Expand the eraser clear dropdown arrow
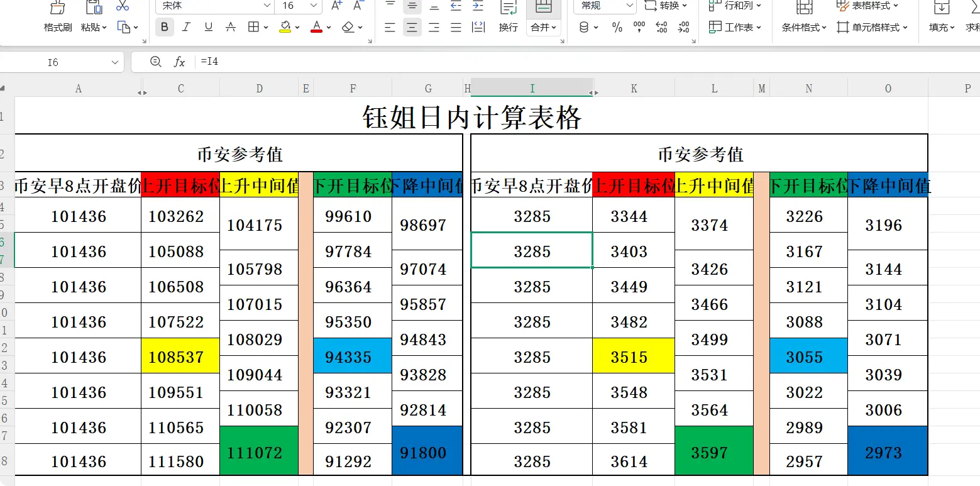 (361, 28)
